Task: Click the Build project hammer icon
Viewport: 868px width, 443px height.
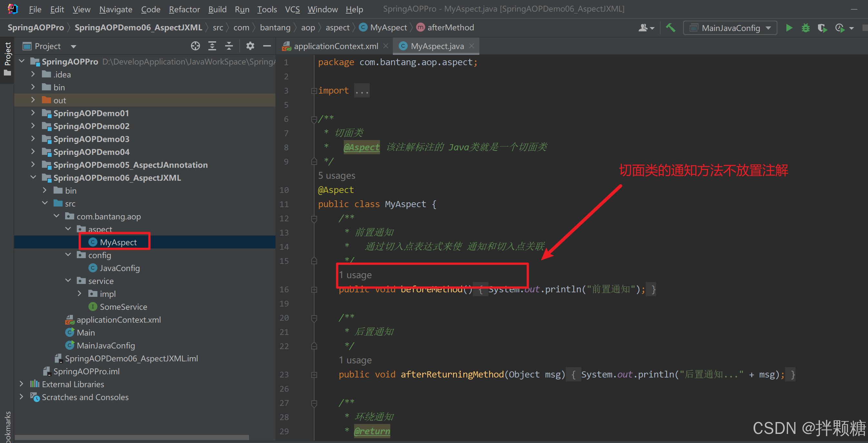Action: click(670, 28)
